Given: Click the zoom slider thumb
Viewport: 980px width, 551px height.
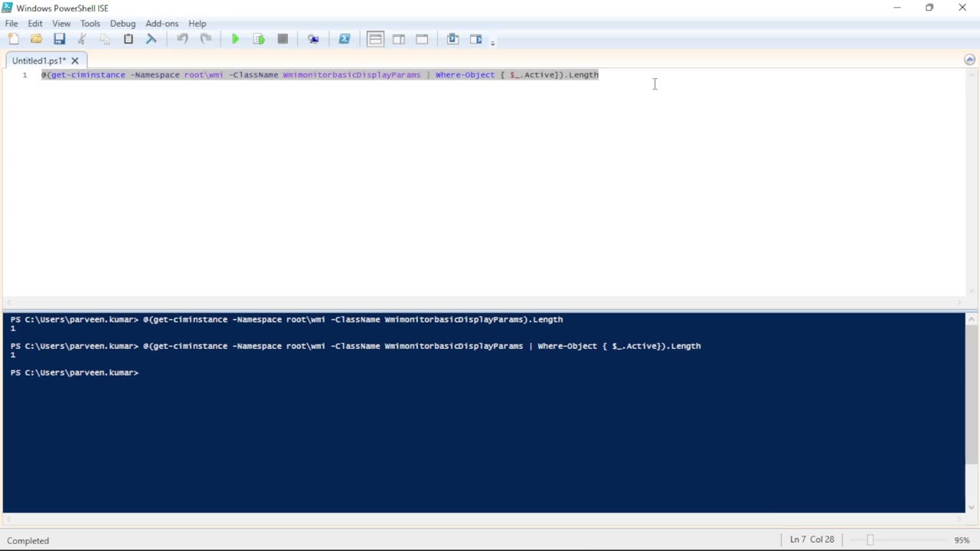Looking at the screenshot, I should point(870,540).
